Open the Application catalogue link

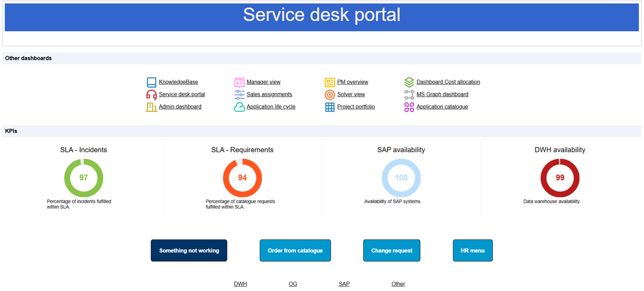[442, 107]
